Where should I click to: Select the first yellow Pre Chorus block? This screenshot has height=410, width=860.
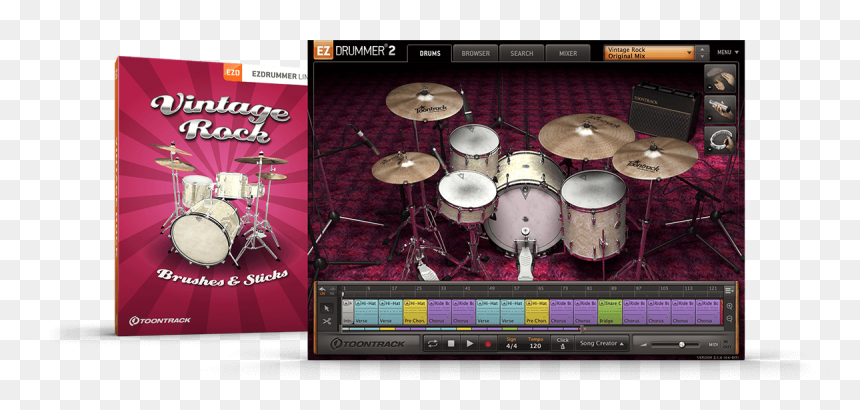coord(415,312)
